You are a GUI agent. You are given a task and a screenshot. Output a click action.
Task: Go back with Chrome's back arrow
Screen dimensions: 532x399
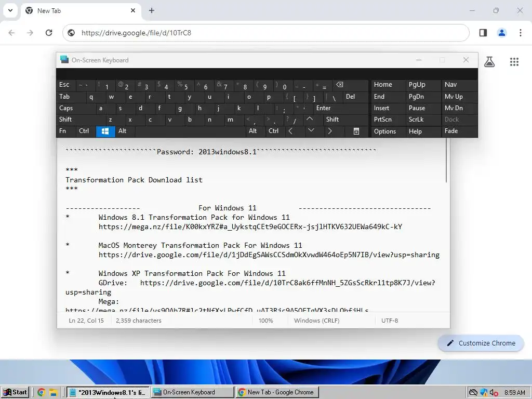11,33
